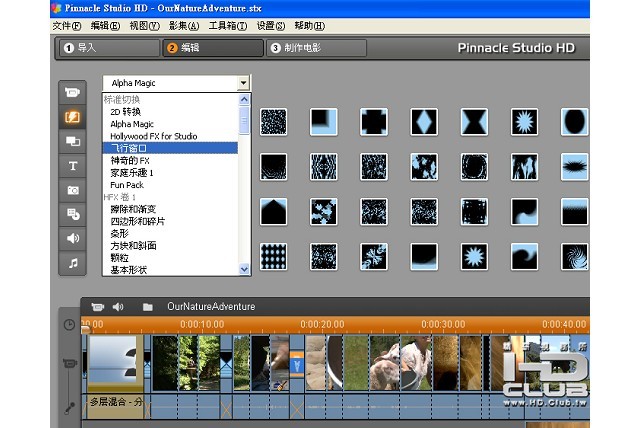The image size is (640, 428).
Task: Open the 视图(V) menu
Action: [x=144, y=26]
